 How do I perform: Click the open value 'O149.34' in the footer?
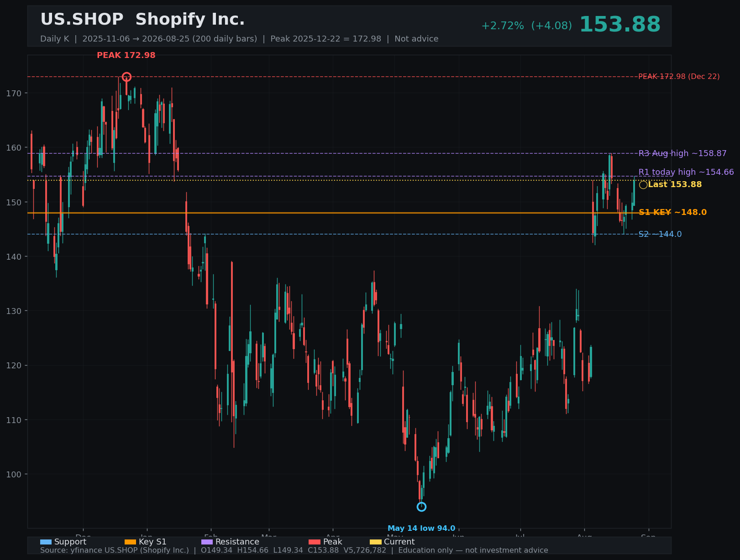216,550
